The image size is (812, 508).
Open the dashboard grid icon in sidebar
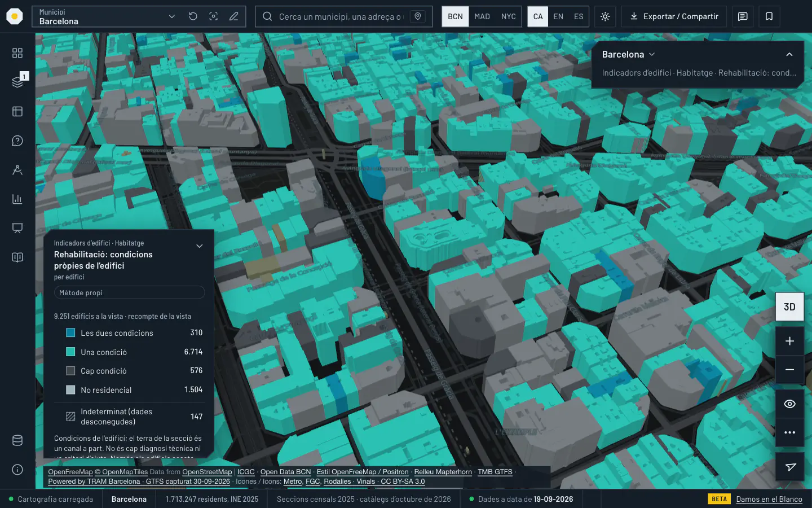[x=17, y=52]
